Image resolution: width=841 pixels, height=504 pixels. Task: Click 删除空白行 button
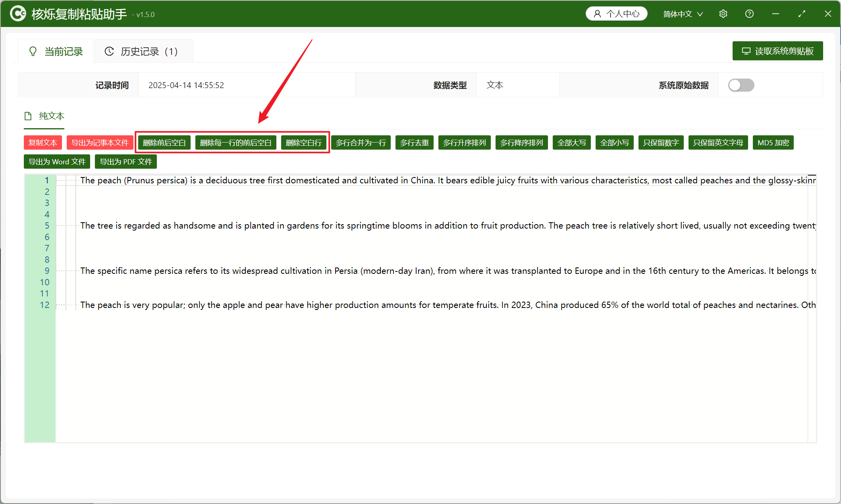click(304, 142)
